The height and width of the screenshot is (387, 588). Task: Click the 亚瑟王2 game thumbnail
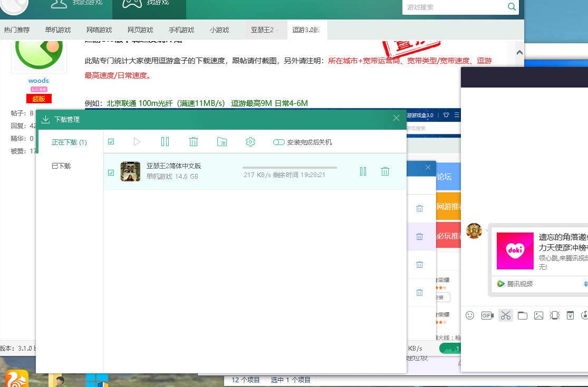(130, 171)
